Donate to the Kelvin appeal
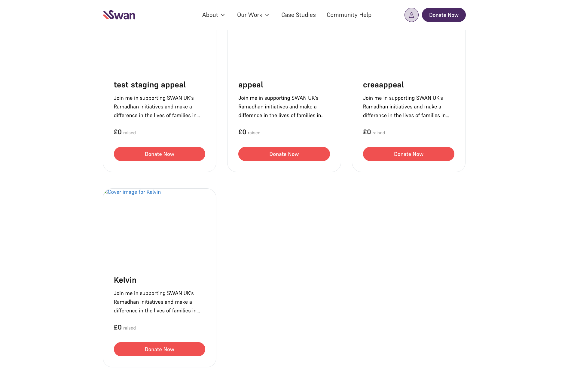This screenshot has width=580, height=392. [160, 349]
